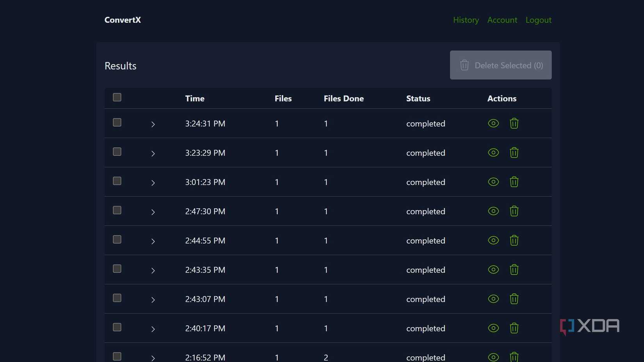
Task: Expand the 2:44:55 PM row
Action: [x=153, y=241]
